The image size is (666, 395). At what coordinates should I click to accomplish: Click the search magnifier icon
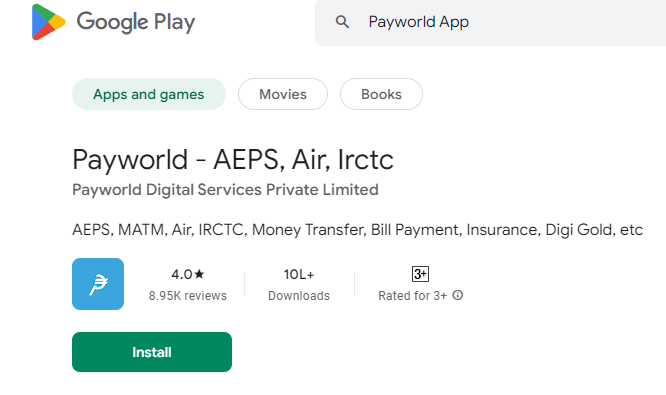pos(342,22)
